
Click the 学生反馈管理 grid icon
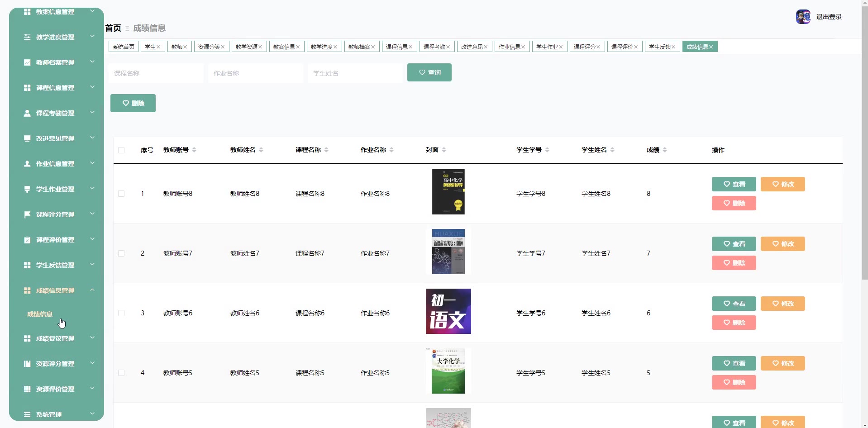(27, 265)
